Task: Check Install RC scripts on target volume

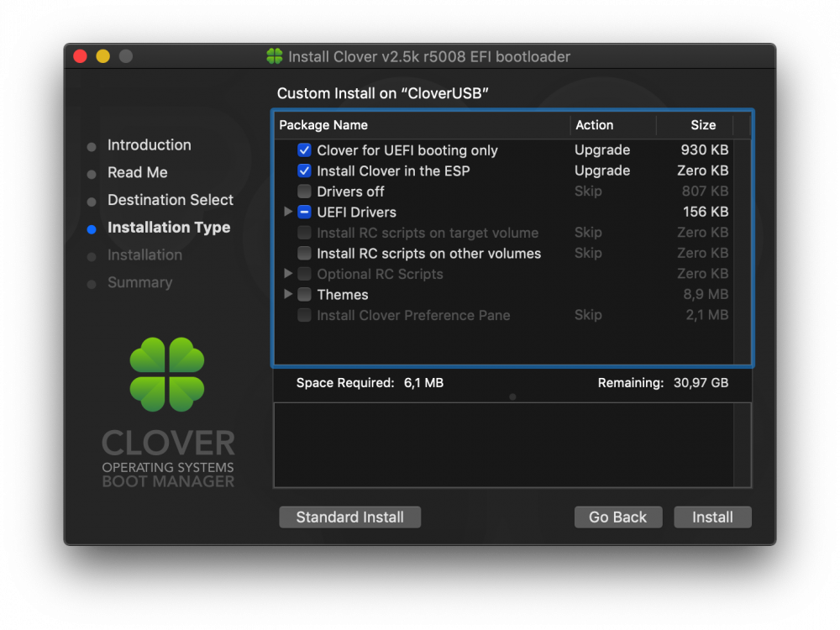Action: 304,233
